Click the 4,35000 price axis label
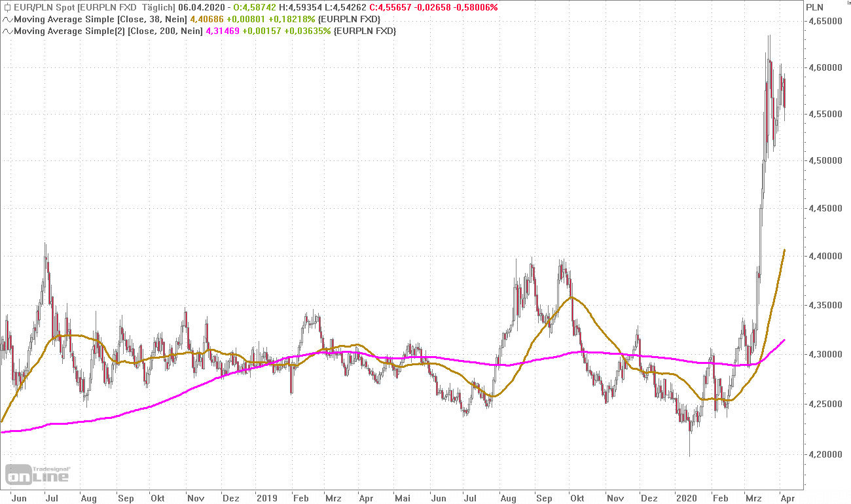The image size is (851, 504). (825, 306)
